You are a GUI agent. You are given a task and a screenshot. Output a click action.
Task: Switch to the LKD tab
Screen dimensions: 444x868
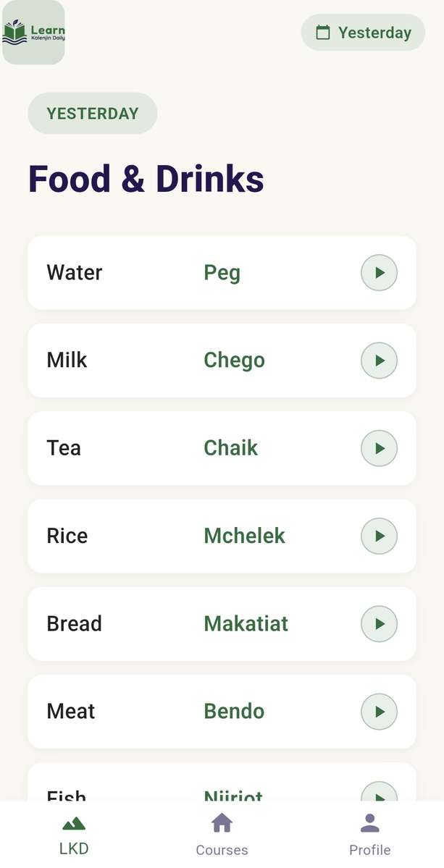click(74, 835)
